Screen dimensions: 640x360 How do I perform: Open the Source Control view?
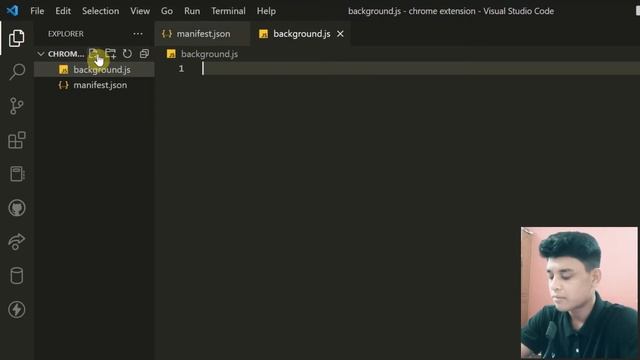pos(16,106)
